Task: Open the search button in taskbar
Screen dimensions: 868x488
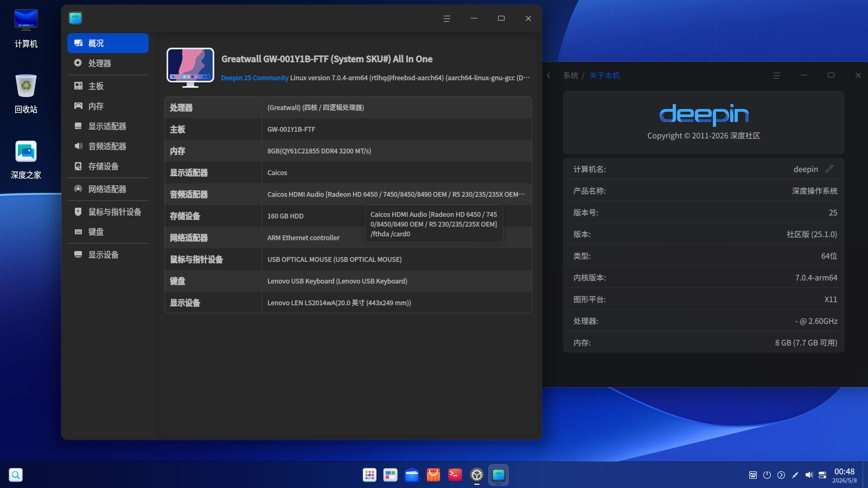Action: 16,475
